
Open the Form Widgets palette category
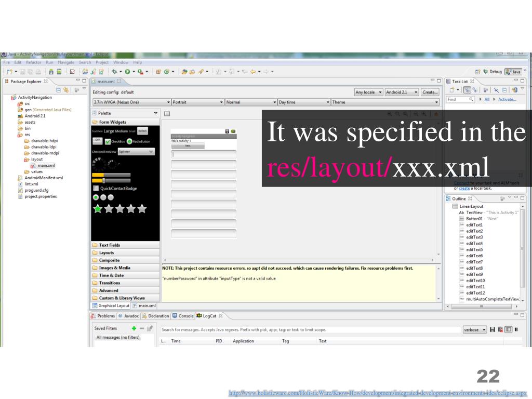click(125, 122)
